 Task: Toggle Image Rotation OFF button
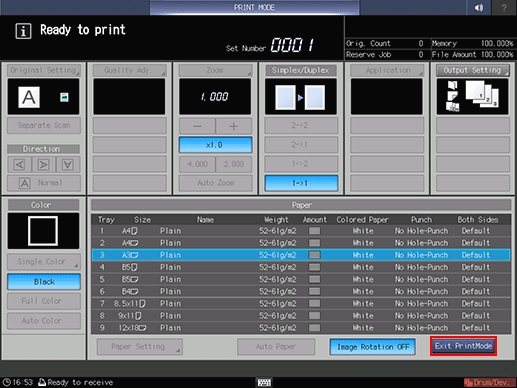click(x=373, y=347)
